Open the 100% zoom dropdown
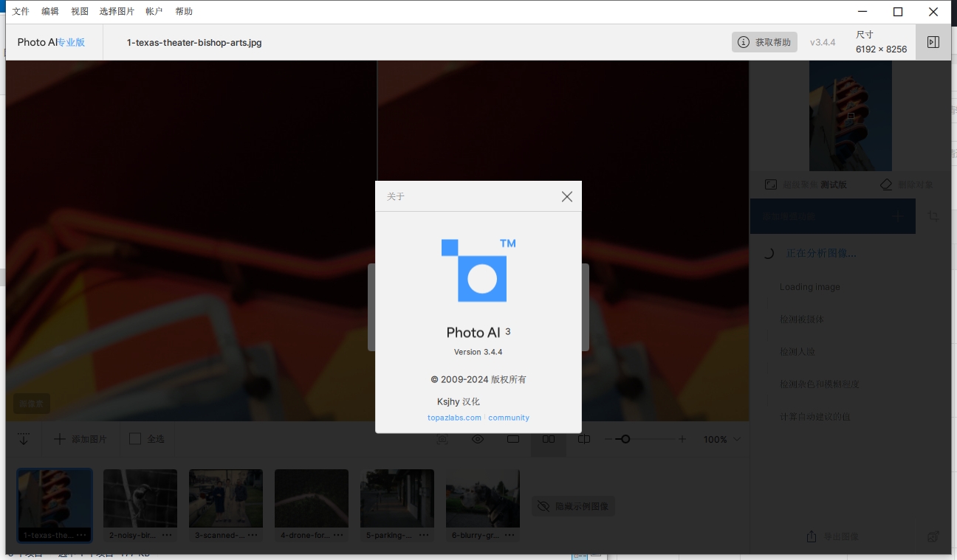The height and width of the screenshot is (560, 957). click(721, 439)
